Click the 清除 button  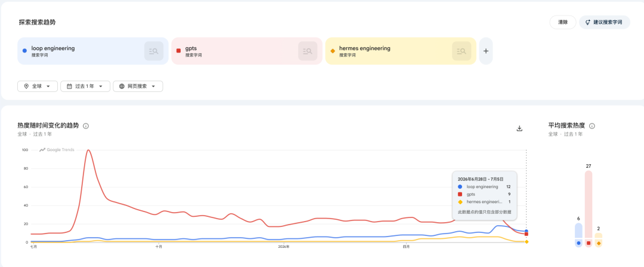[563, 22]
